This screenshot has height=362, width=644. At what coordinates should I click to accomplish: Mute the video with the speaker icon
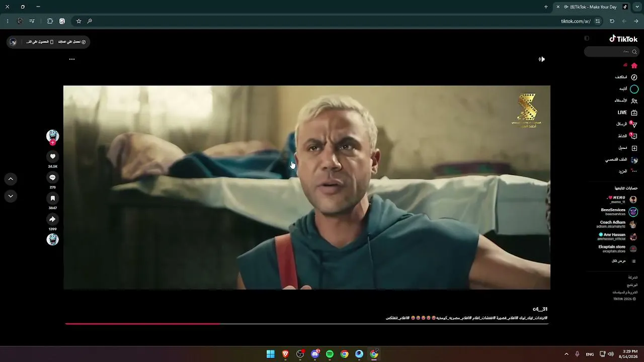[541, 59]
